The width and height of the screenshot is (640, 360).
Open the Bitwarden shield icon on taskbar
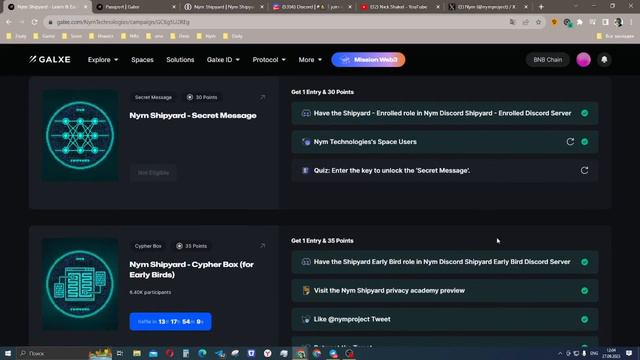[x=251, y=353]
